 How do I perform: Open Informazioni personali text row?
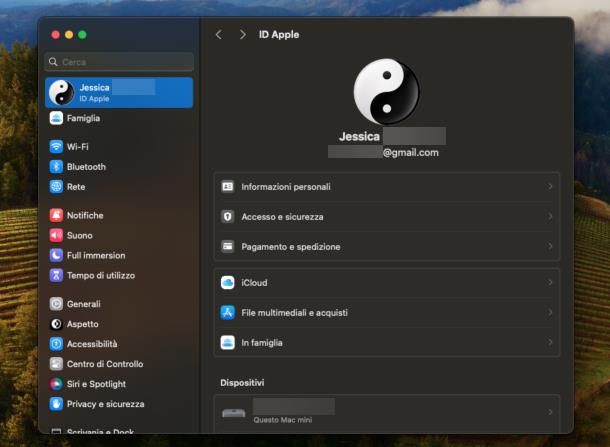(286, 187)
